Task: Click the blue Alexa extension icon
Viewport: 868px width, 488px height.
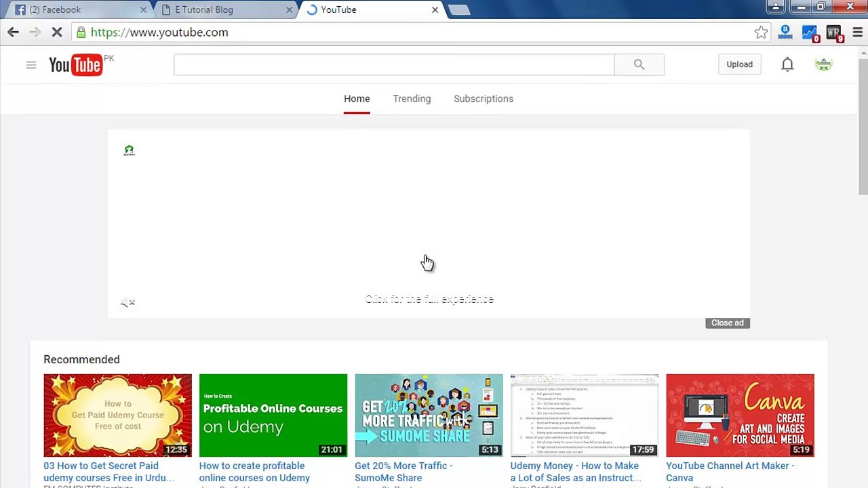Action: [x=785, y=31]
